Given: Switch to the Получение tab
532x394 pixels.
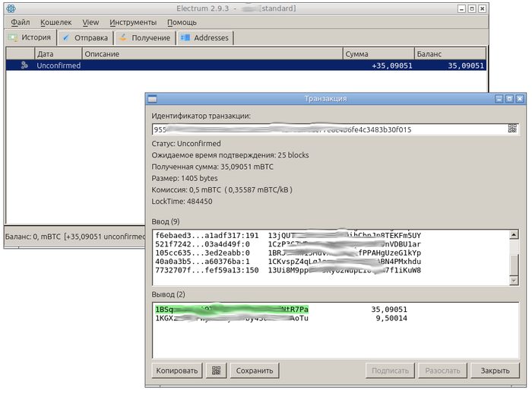Looking at the screenshot, I should click(x=145, y=38).
